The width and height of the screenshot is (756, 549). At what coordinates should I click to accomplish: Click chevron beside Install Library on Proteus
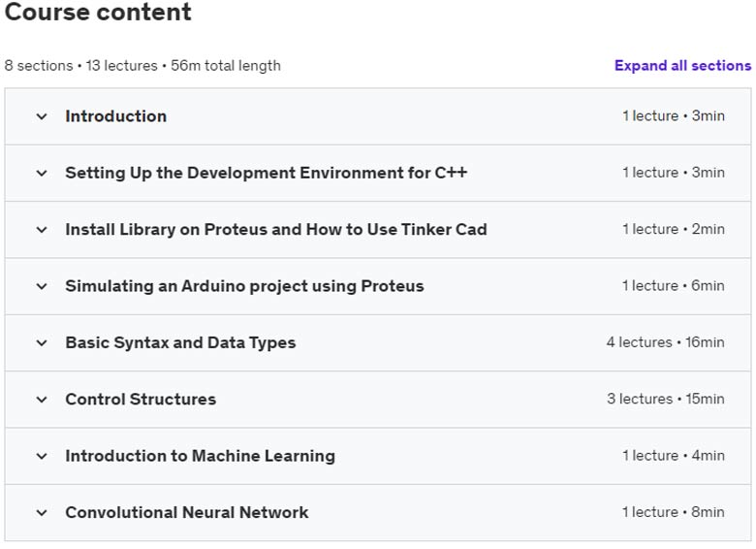point(42,230)
